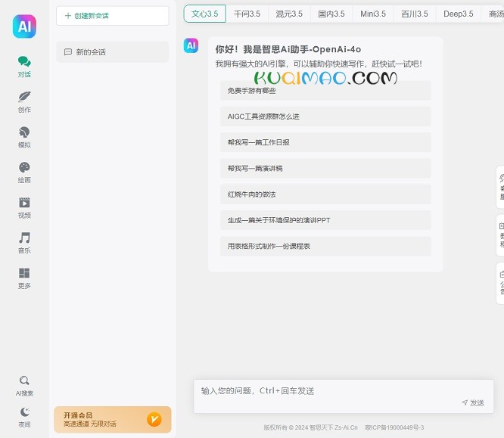Choose the 帮我写一篇工作日报 suggestion

325,142
